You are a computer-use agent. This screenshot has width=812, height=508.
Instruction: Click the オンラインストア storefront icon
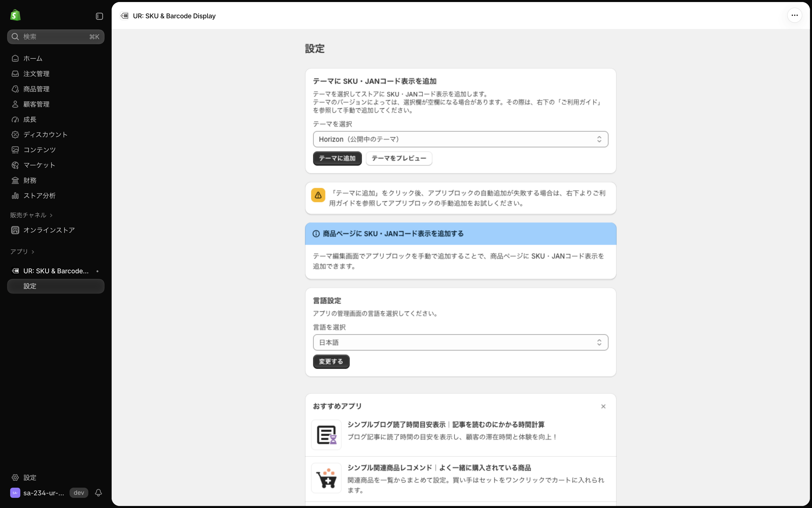click(x=15, y=230)
